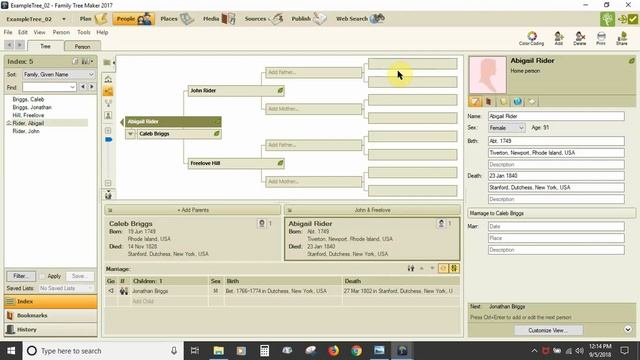
Task: Open the Notes tab icon in person panel
Action: (503, 101)
